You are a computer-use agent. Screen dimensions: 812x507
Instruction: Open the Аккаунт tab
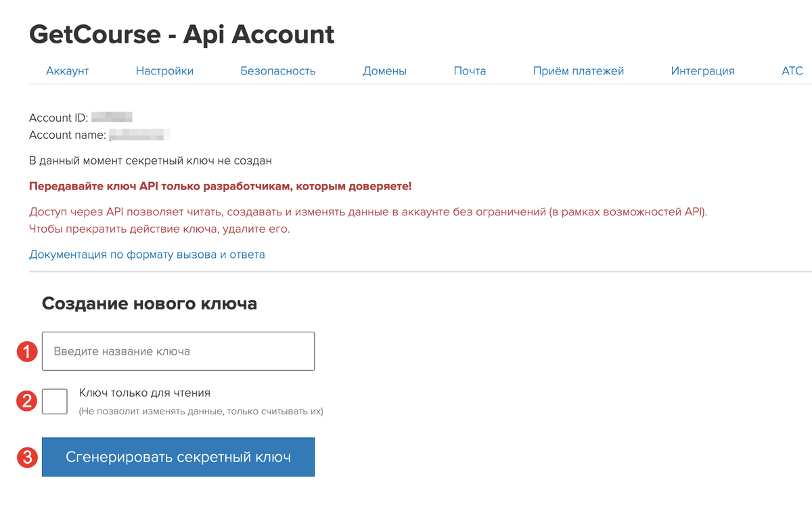[67, 70]
